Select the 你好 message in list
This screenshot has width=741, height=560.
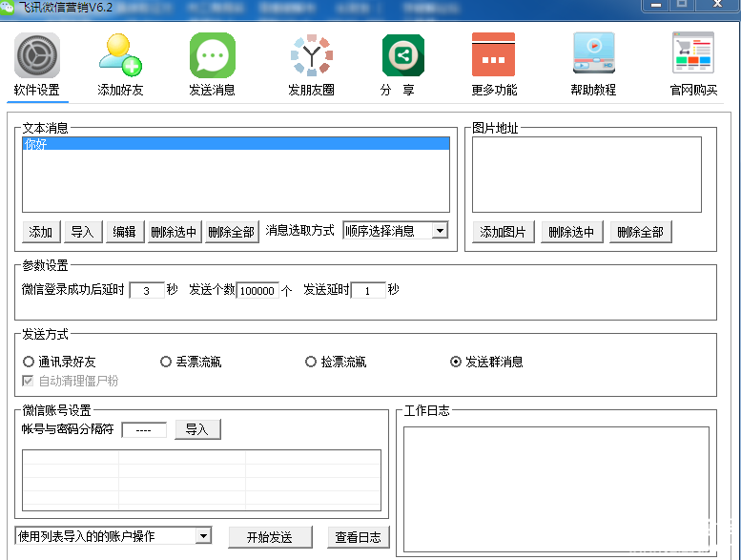click(x=235, y=144)
